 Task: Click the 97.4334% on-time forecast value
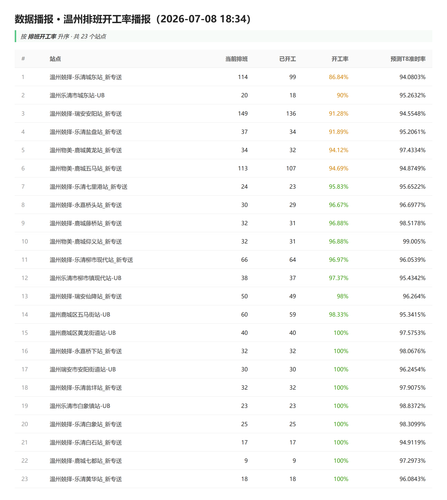pyautogui.click(x=413, y=150)
